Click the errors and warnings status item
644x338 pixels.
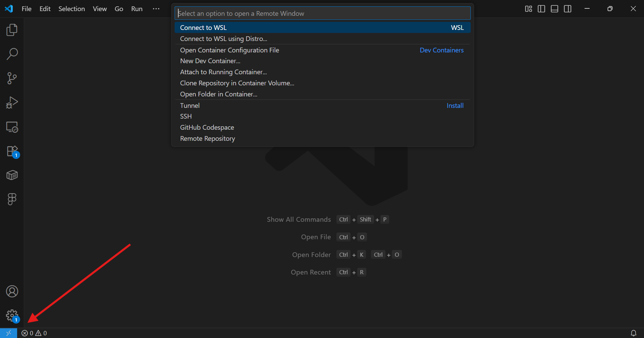pos(34,333)
